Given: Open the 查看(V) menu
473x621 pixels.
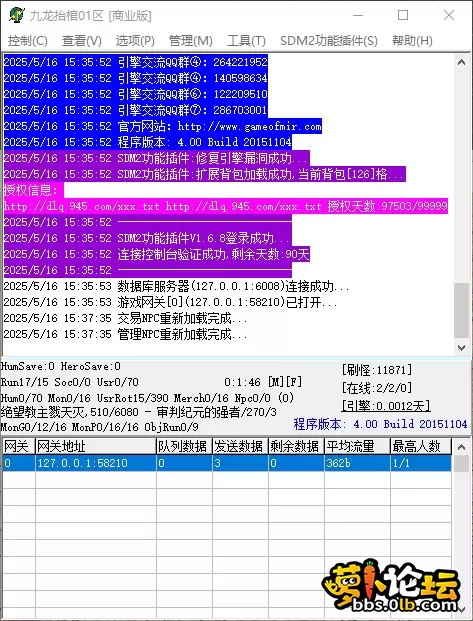Looking at the screenshot, I should [82, 40].
